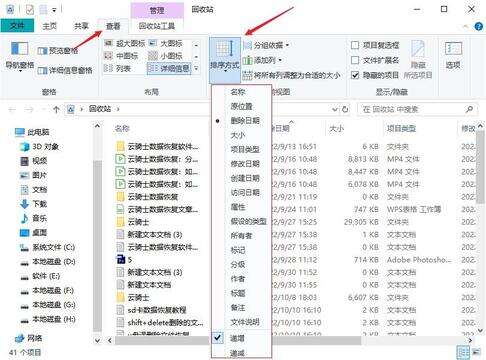The image size is (486, 360).
Task: Sort by 名称 in the sort menu
Action: click(x=241, y=92)
